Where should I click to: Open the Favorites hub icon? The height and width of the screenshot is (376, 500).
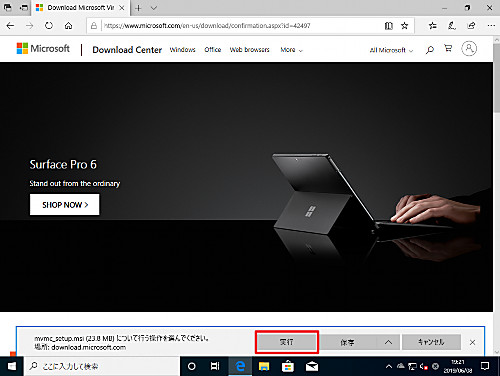pyautogui.click(x=432, y=26)
